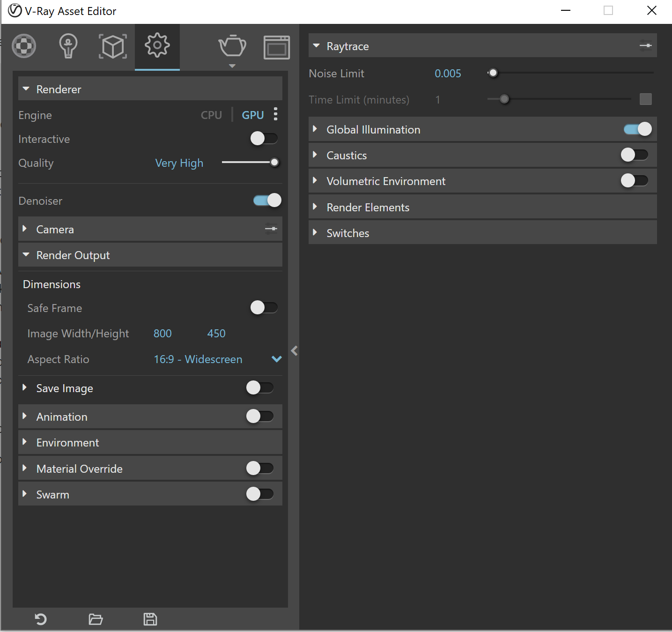Image resolution: width=672 pixels, height=632 pixels.
Task: Collapse the Raytrace section
Action: tap(317, 46)
